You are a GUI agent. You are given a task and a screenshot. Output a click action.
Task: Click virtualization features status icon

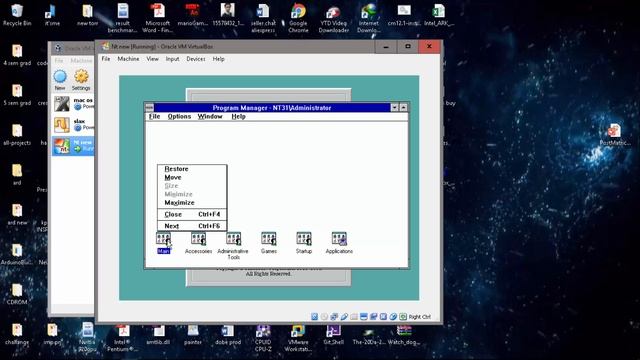click(x=383, y=317)
